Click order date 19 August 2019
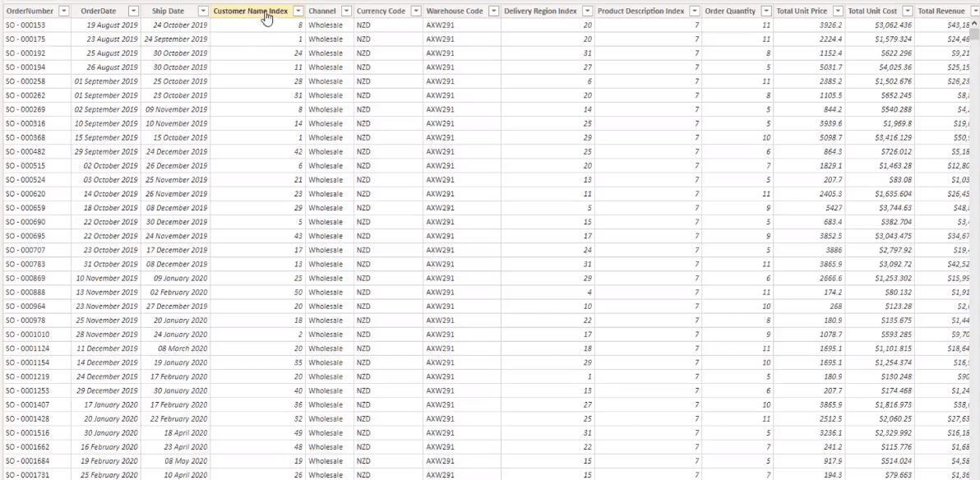Image resolution: width=980 pixels, height=480 pixels. click(105, 25)
